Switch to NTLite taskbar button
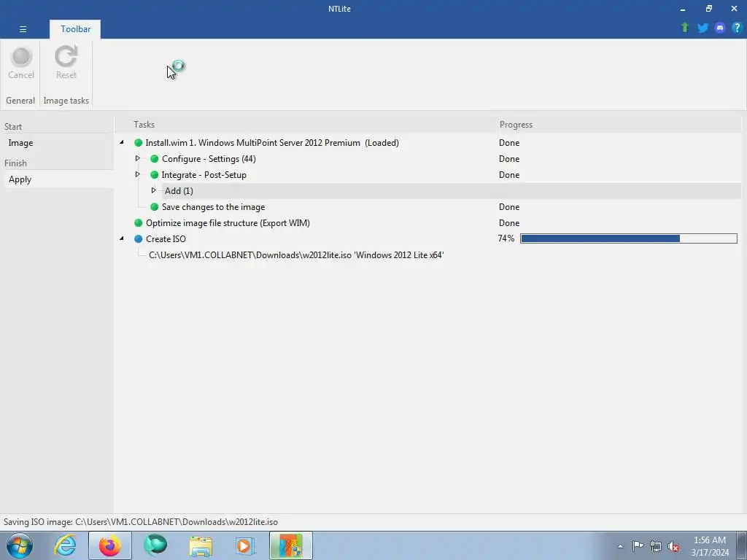 point(291,545)
